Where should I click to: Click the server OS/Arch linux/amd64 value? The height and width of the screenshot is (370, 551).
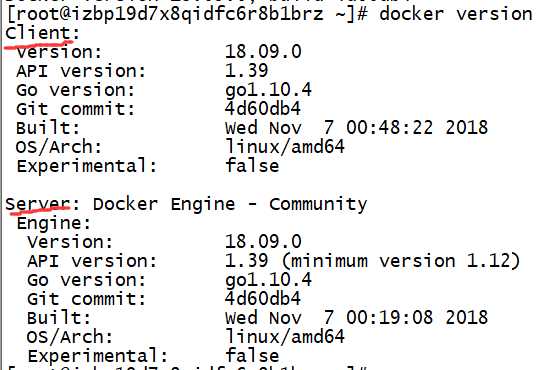(285, 337)
